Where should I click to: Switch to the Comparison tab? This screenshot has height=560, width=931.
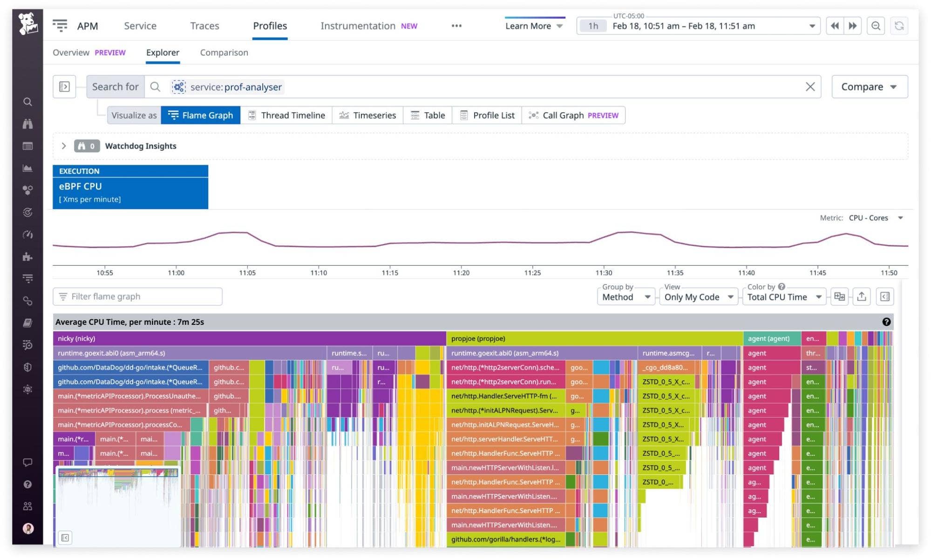[x=224, y=52]
